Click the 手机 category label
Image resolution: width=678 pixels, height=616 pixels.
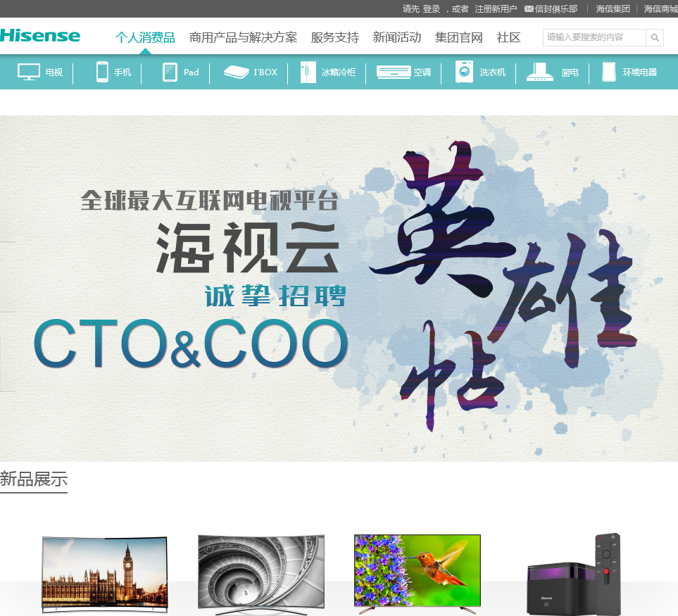pos(123,73)
